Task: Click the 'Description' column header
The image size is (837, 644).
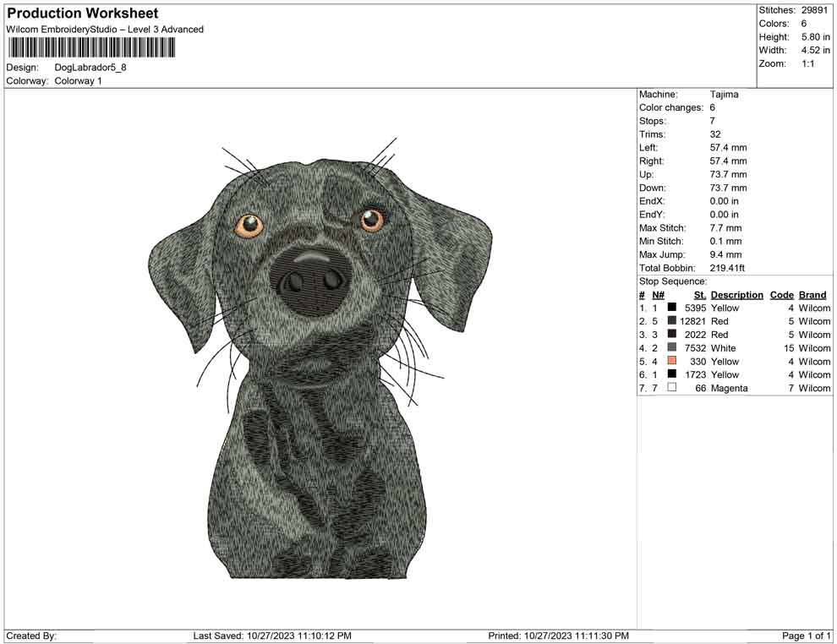Action: pyautogui.click(x=736, y=295)
